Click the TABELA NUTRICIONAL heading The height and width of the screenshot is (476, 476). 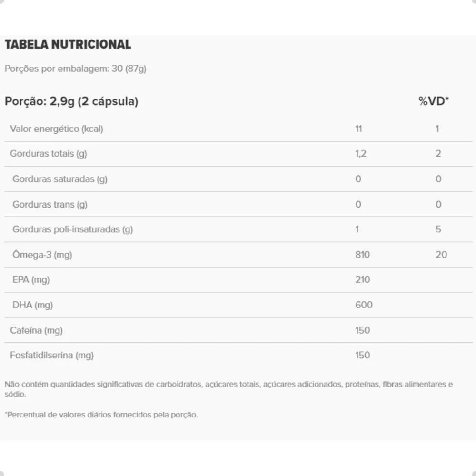(68, 44)
